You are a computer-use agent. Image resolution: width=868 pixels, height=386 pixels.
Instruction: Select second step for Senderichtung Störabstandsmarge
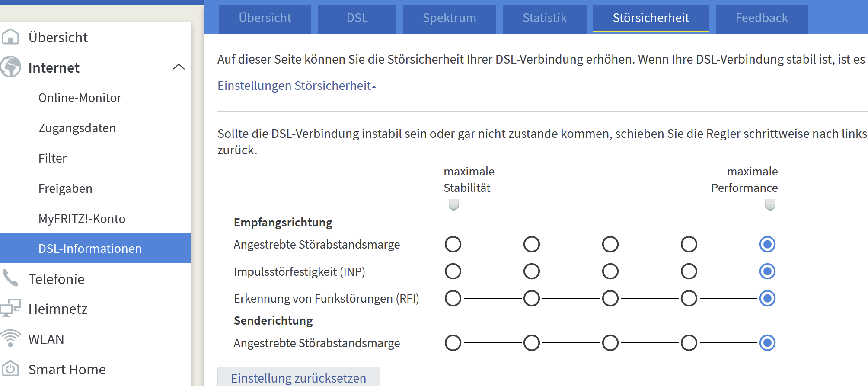pos(532,343)
